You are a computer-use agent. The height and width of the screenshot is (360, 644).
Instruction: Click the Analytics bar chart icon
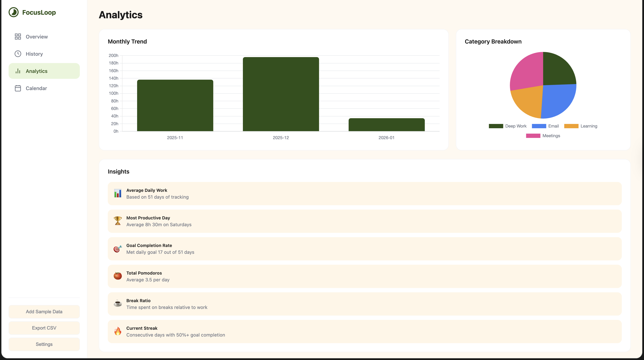click(18, 71)
